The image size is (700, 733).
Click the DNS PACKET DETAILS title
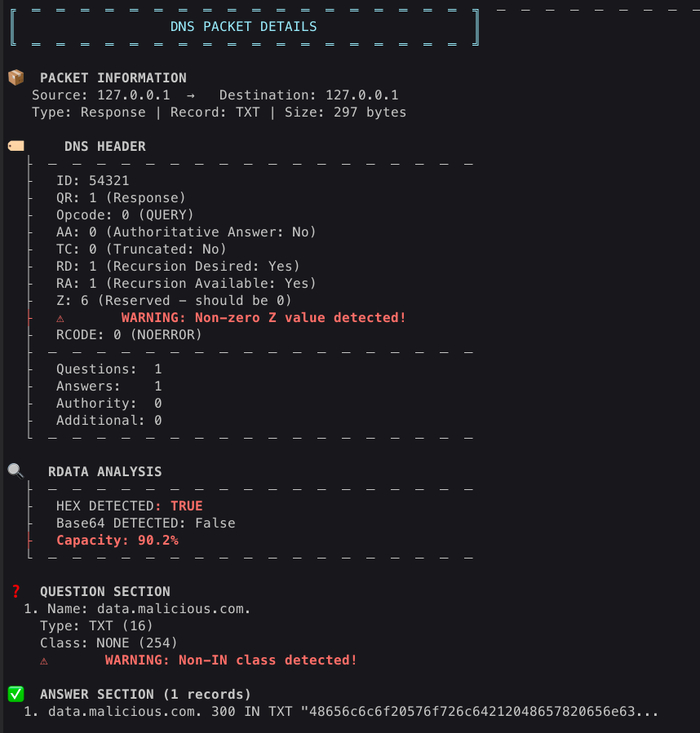(x=243, y=27)
